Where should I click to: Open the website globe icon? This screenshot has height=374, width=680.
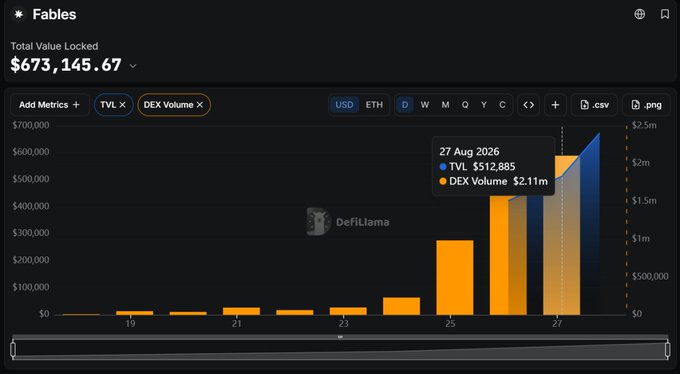click(x=639, y=14)
